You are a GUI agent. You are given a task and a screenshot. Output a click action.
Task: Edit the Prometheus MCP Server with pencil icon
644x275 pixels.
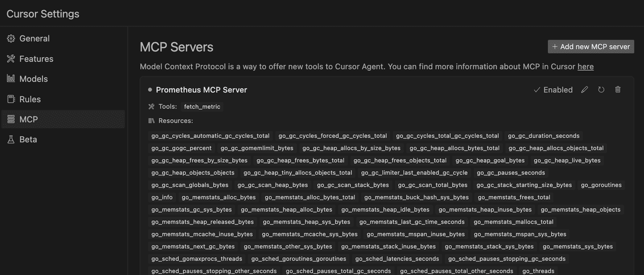pos(585,90)
